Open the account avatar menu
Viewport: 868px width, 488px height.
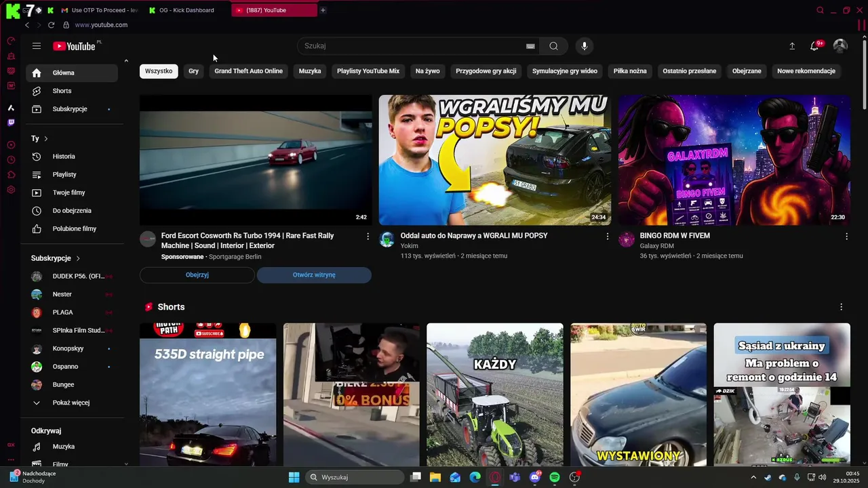[x=840, y=46]
